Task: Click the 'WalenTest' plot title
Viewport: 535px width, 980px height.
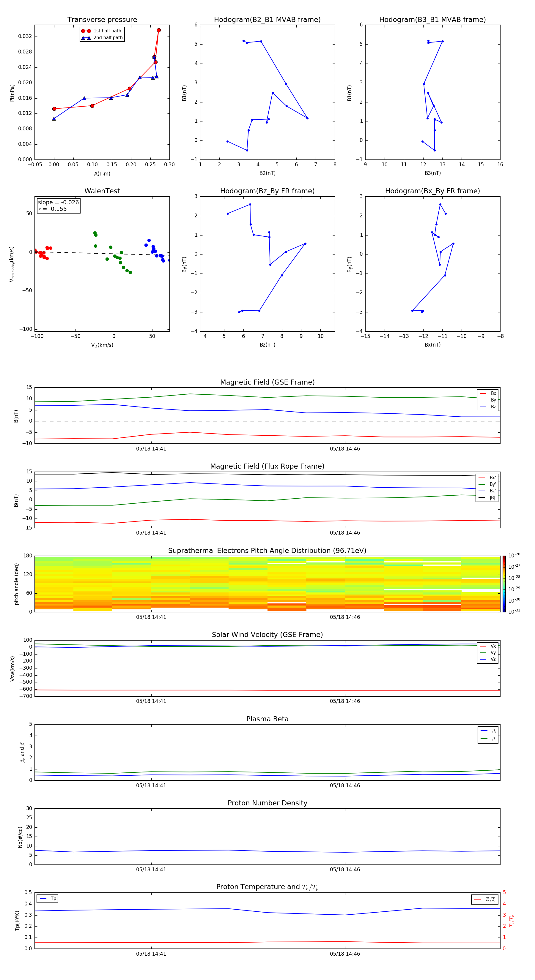Action: click(102, 191)
